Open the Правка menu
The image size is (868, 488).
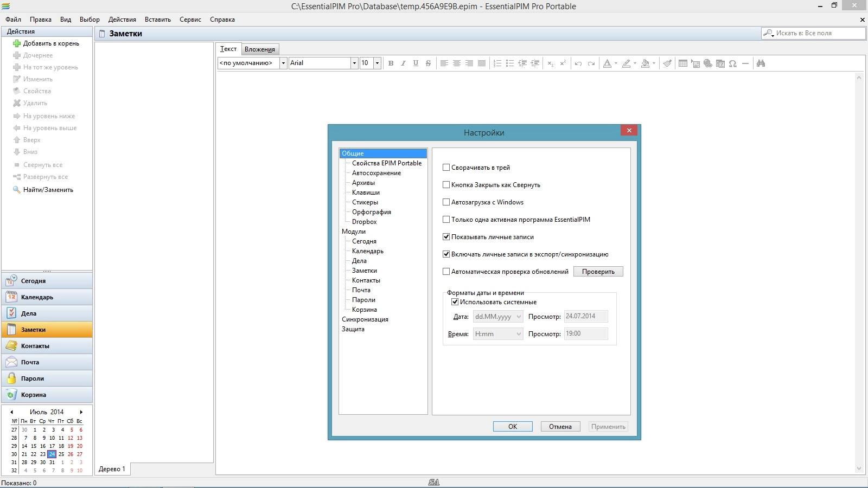41,20
